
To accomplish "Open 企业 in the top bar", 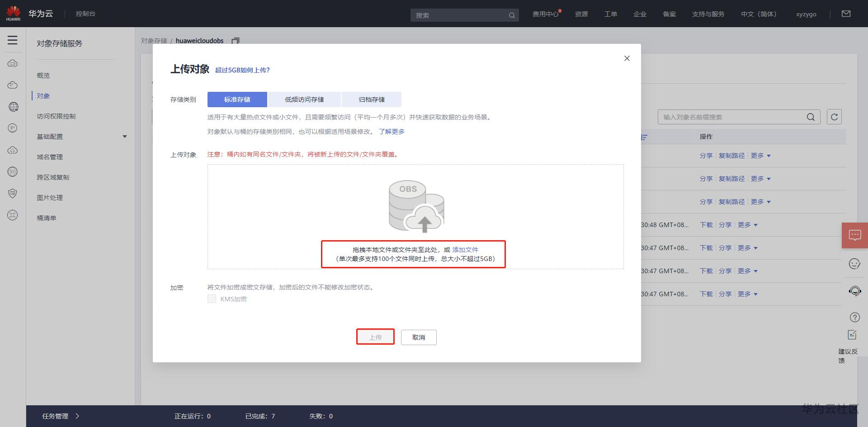I will (x=640, y=14).
